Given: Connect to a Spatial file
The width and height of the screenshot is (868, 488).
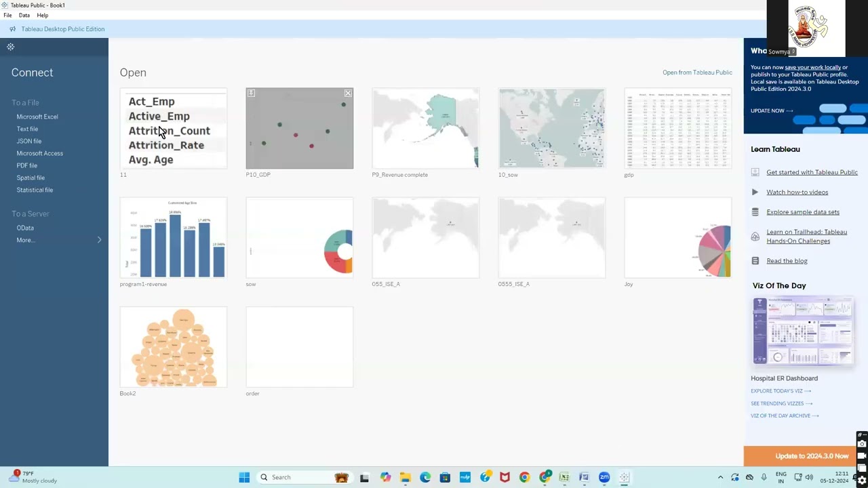Looking at the screenshot, I should click(31, 178).
